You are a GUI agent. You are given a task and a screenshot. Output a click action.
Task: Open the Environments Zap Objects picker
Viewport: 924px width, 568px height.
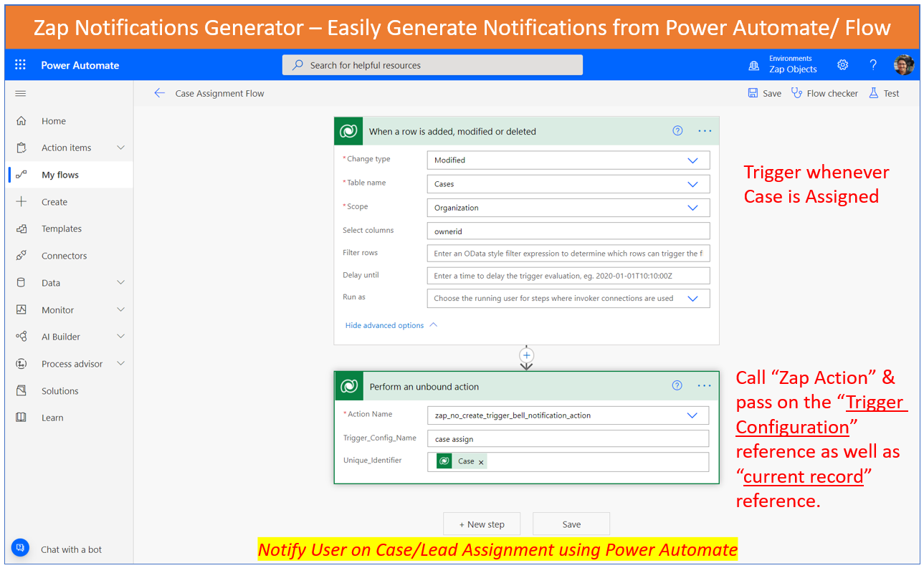click(x=783, y=64)
